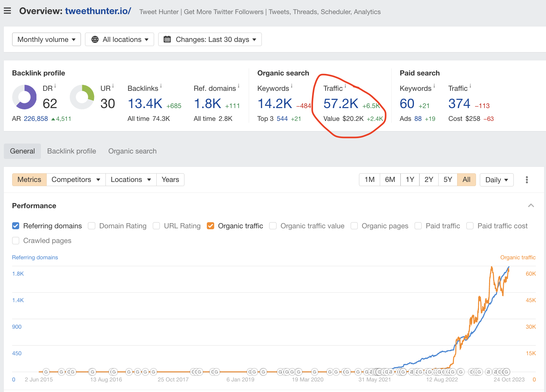Viewport: 546px width, 392px height.
Task: Enable the URL Rating checkbox
Action: (156, 226)
